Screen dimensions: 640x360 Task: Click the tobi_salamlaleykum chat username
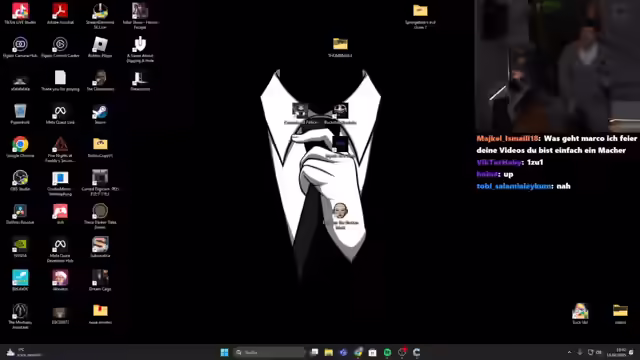(x=514, y=186)
